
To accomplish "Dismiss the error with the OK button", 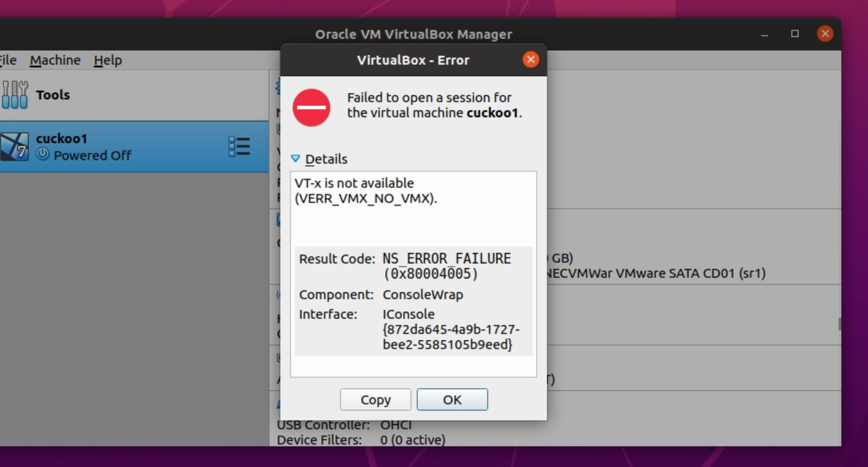I will click(x=452, y=399).
